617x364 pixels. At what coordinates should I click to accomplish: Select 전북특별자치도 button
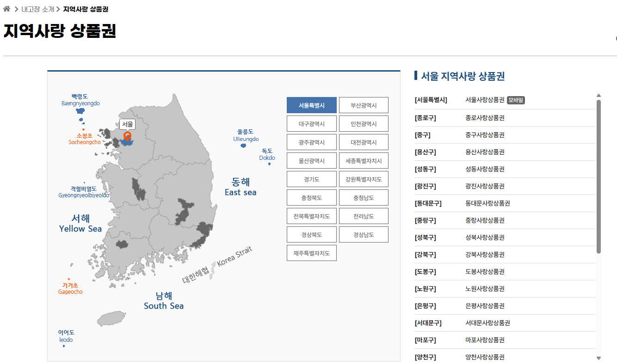click(x=312, y=216)
